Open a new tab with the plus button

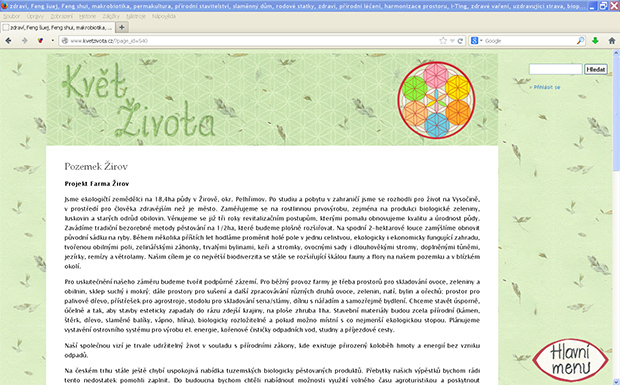pos(122,27)
